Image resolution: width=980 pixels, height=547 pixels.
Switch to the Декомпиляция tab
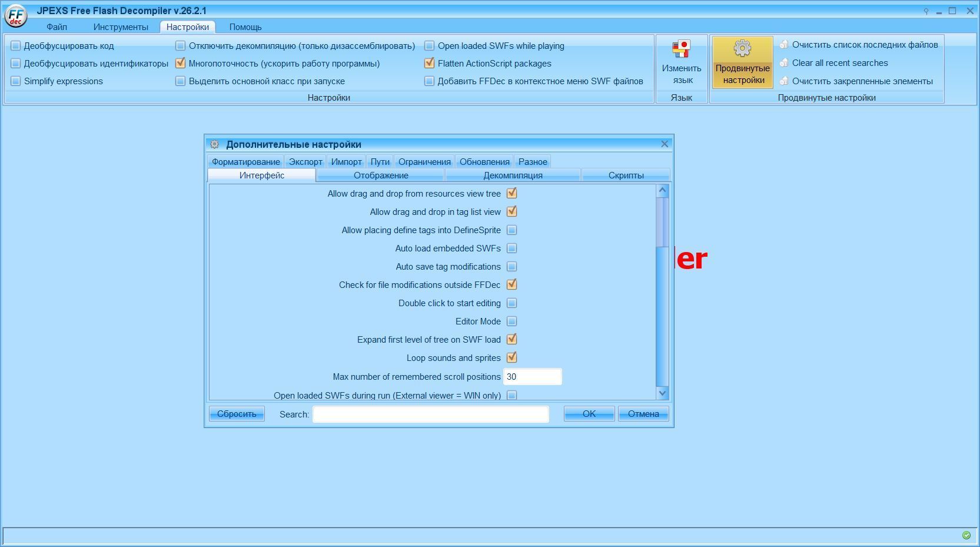coord(513,175)
